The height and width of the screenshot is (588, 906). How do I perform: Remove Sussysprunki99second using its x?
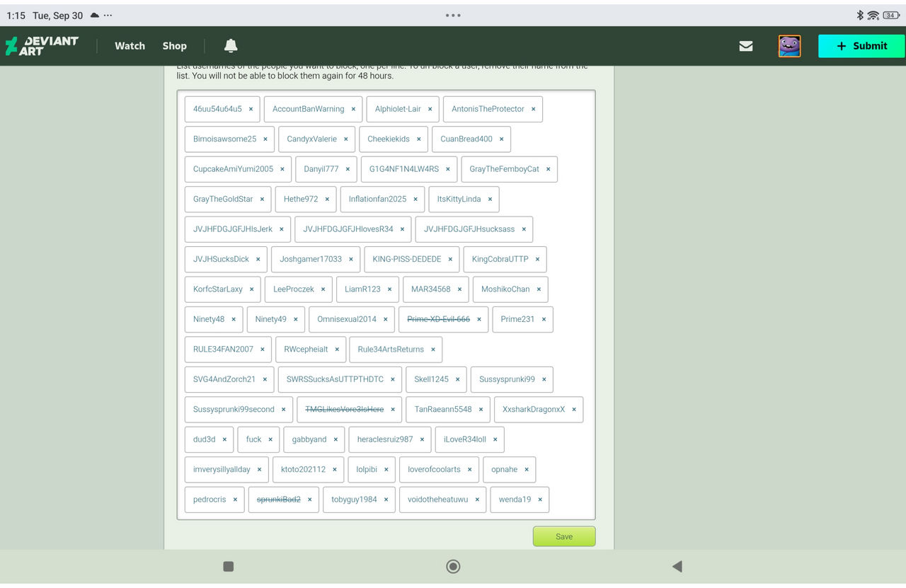[283, 410]
